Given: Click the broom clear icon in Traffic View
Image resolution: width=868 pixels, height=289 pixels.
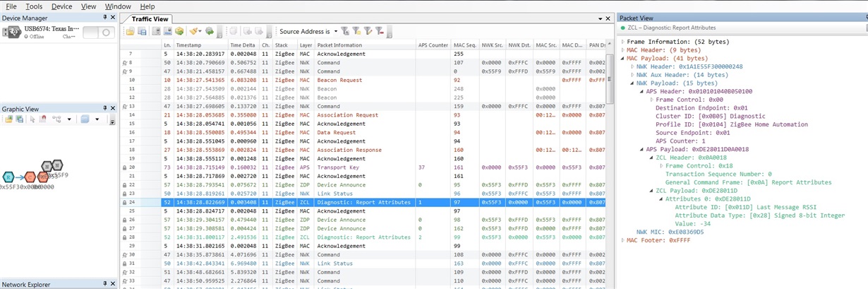Looking at the screenshot, I should click(193, 32).
